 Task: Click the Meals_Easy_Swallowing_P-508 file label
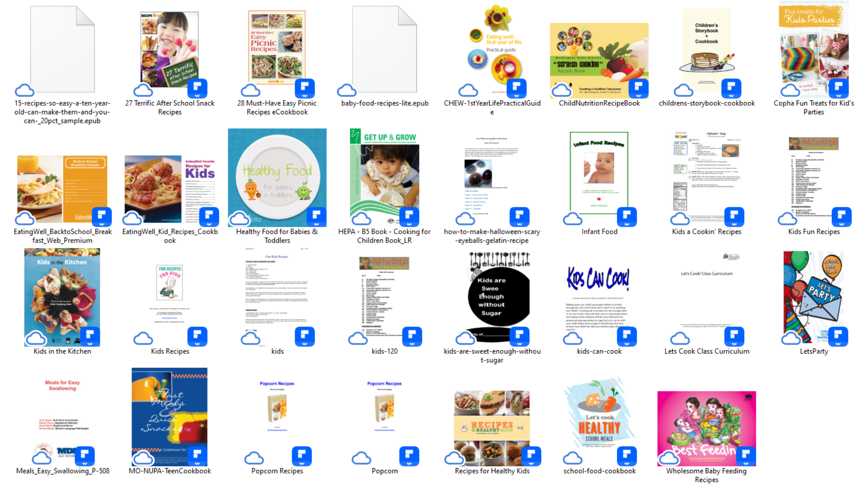(x=62, y=471)
